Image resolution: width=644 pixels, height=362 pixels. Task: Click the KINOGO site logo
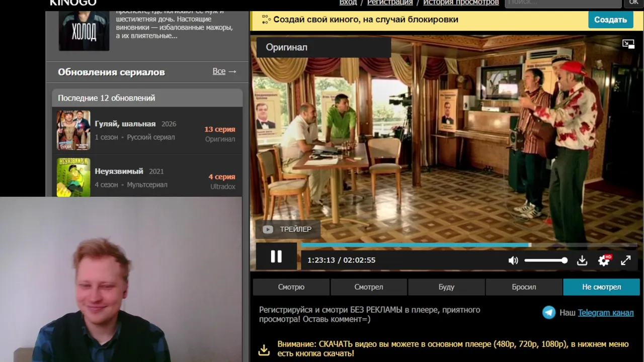73,3
